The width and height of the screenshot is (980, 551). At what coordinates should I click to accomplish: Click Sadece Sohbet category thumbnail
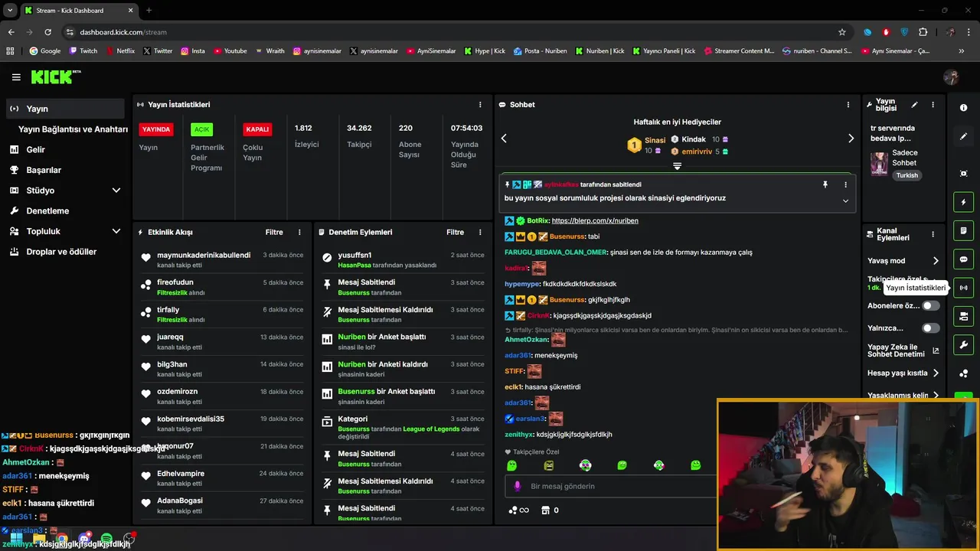(x=879, y=163)
